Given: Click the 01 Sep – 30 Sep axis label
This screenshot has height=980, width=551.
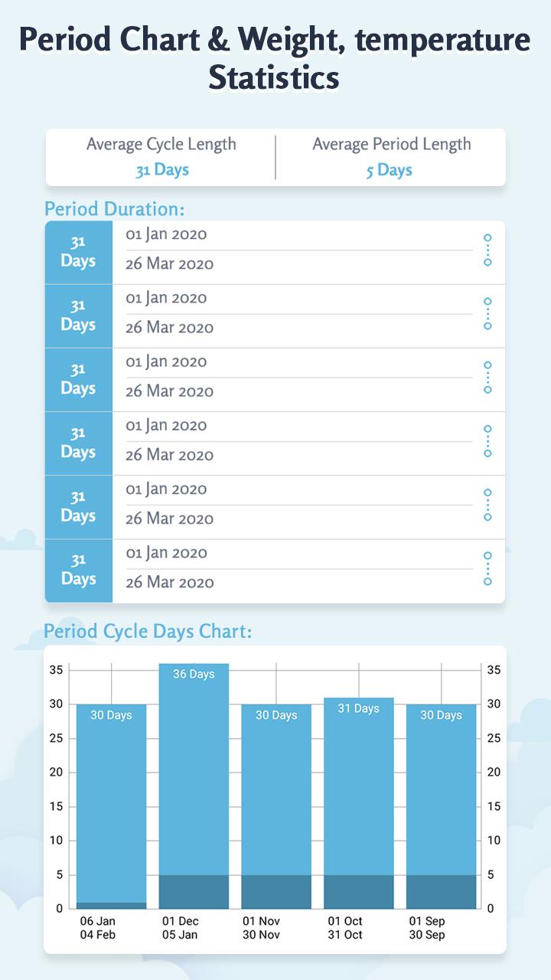Looking at the screenshot, I should pos(426,928).
